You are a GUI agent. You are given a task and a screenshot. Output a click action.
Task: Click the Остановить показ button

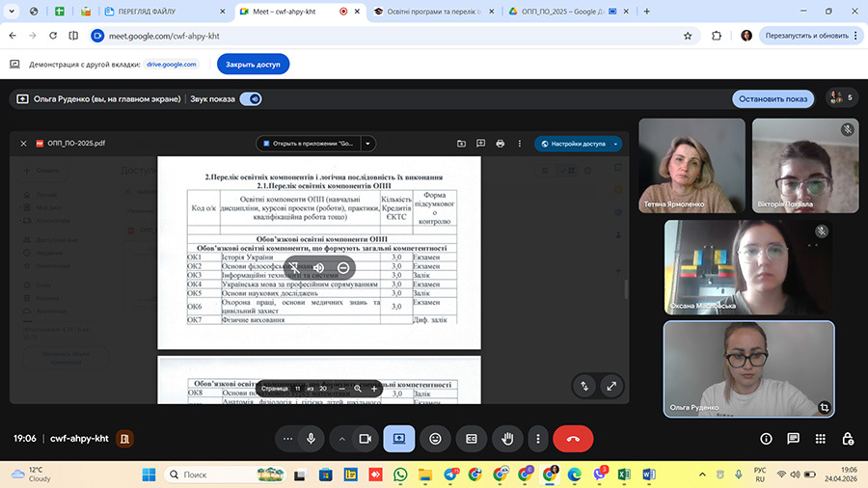point(773,99)
